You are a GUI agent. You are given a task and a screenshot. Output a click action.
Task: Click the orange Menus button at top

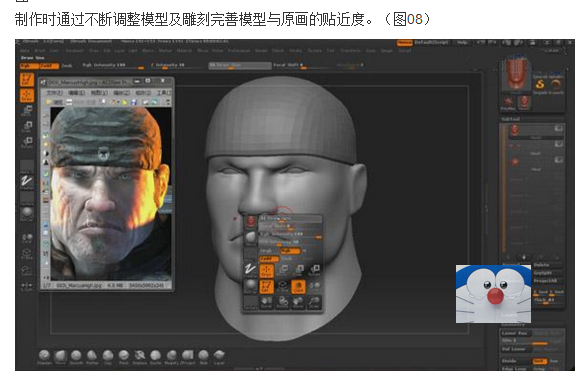pyautogui.click(x=405, y=43)
